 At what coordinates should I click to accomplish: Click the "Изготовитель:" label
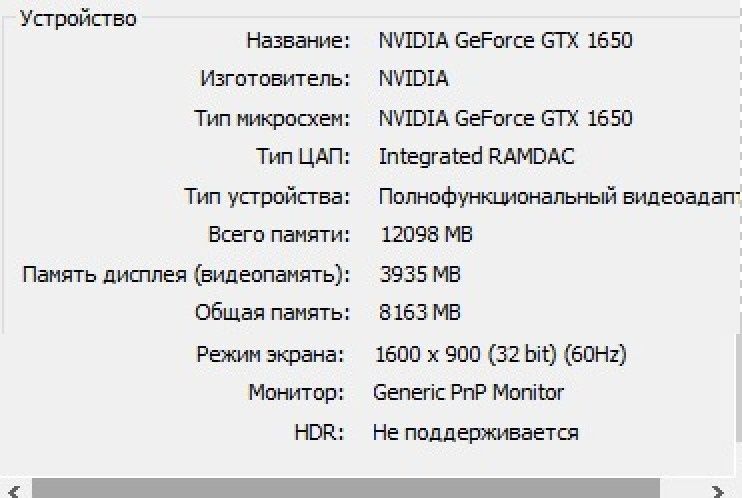275,78
